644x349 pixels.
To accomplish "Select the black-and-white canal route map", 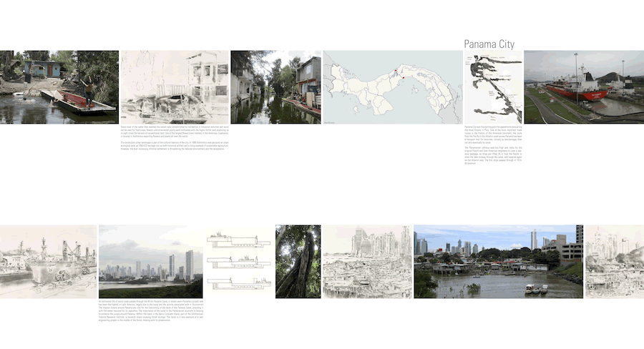I will pyautogui.click(x=493, y=87).
